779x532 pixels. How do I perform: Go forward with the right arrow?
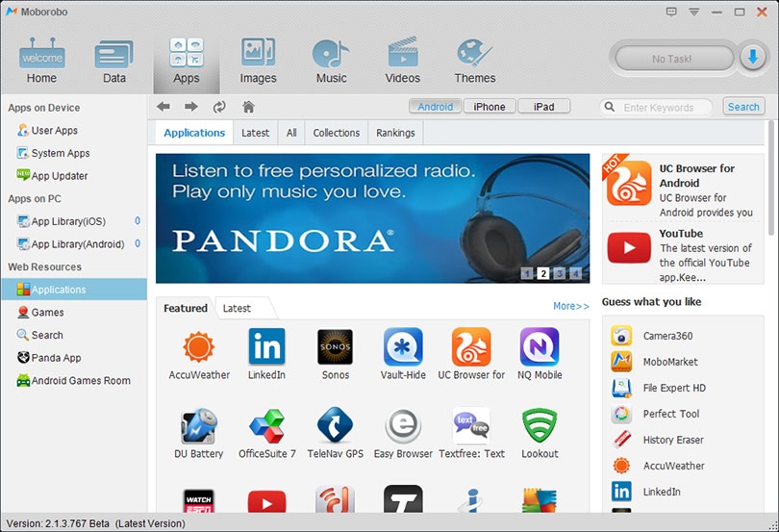pos(191,107)
